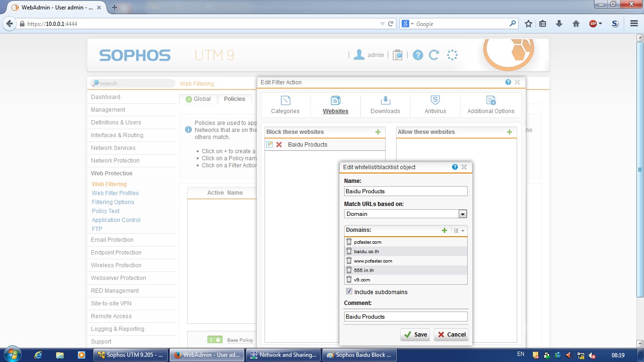The width and height of the screenshot is (644, 362).
Task: Show Firefox bookmarks list
Action: coord(543,24)
